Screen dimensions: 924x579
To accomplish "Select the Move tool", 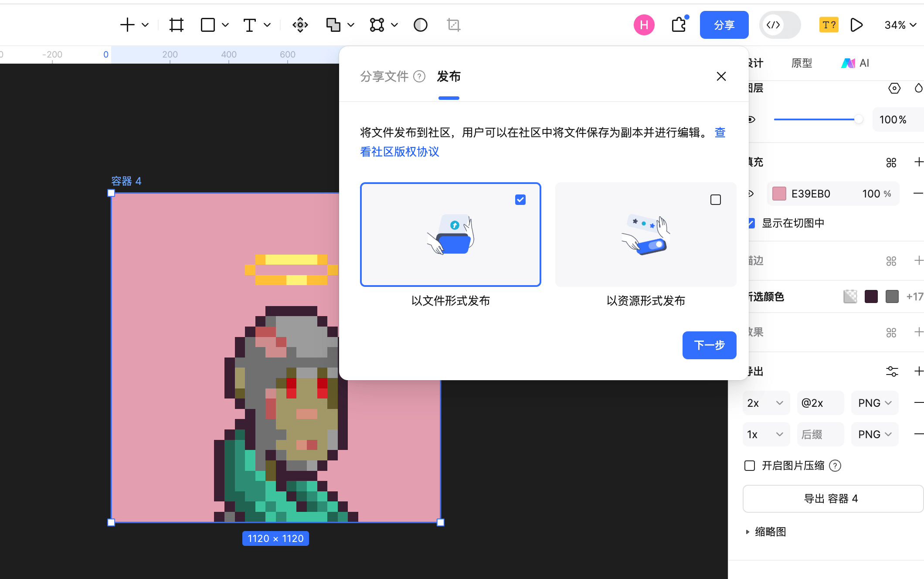I will pyautogui.click(x=300, y=25).
